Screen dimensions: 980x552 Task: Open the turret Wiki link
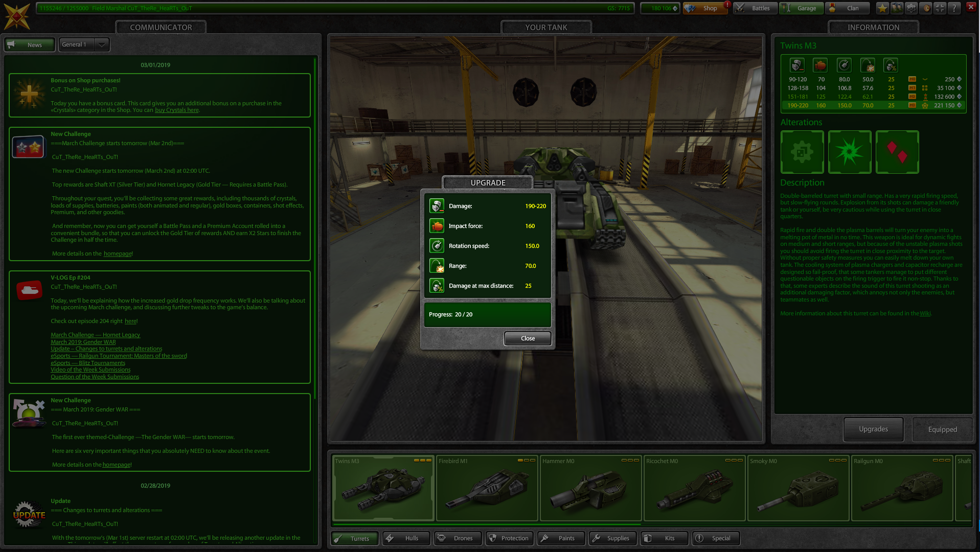click(925, 314)
